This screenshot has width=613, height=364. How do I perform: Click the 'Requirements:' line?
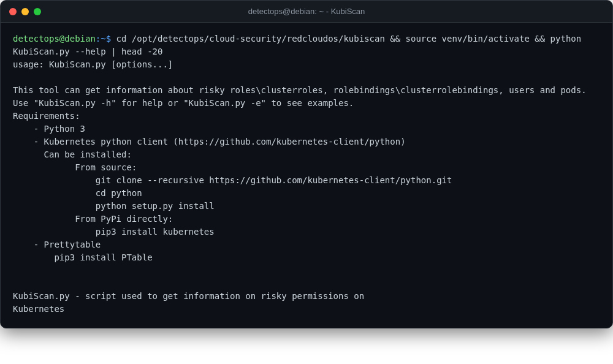[46, 116]
